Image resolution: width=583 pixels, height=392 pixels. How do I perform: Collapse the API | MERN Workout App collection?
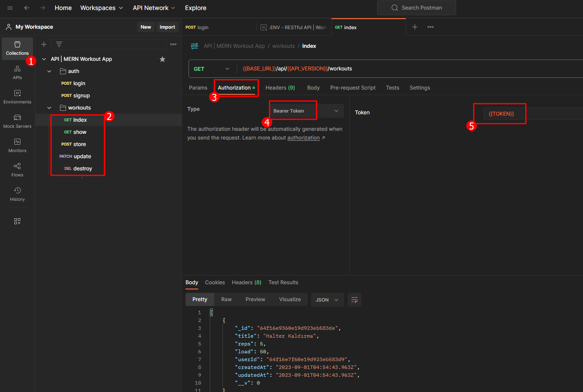tap(44, 59)
